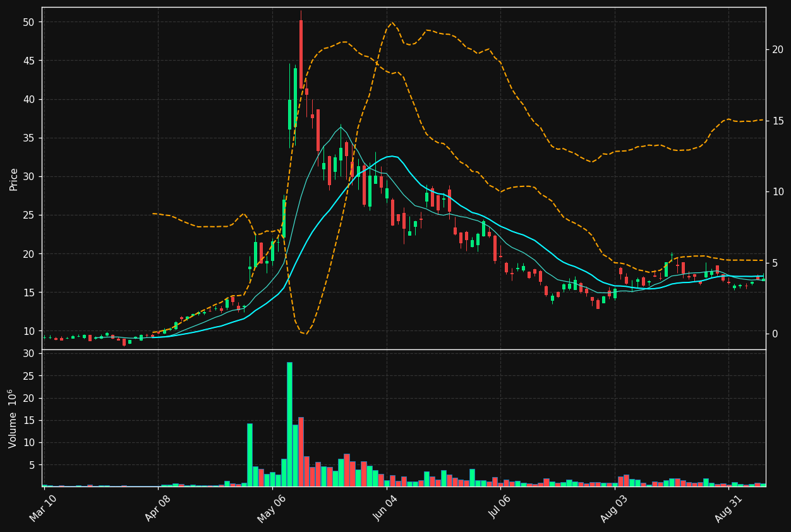This screenshot has height=532, width=791.
Task: Select the 25 tick on Volume axis
Action: tap(28, 376)
